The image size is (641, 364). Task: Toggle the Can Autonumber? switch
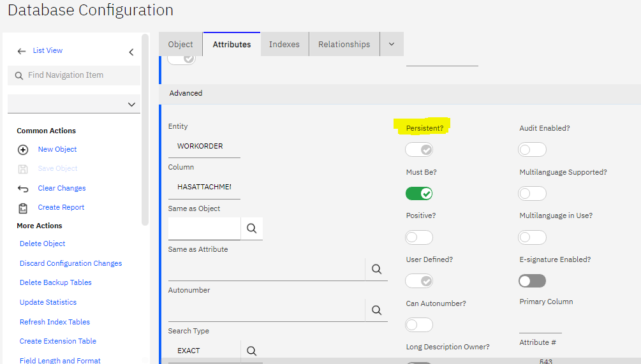click(x=419, y=324)
